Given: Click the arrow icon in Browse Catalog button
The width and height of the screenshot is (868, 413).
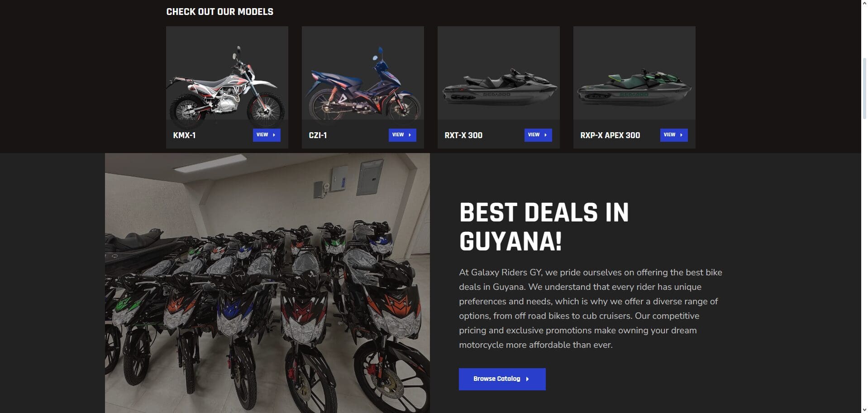Looking at the screenshot, I should pyautogui.click(x=527, y=379).
